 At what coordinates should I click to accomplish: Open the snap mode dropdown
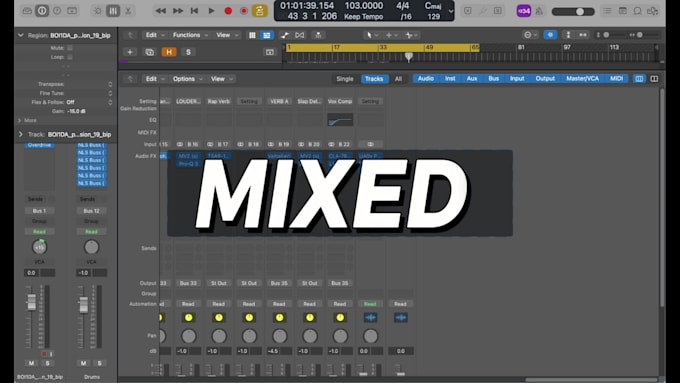(x=531, y=35)
